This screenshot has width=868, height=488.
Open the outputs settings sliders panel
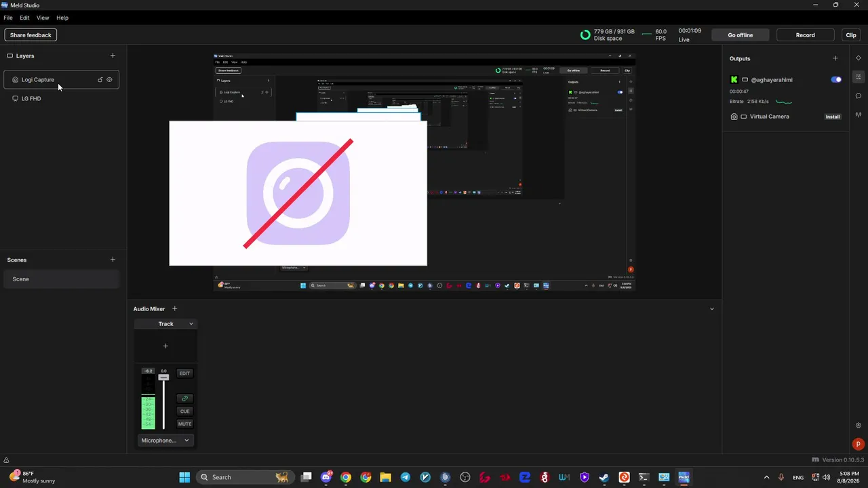(859, 77)
